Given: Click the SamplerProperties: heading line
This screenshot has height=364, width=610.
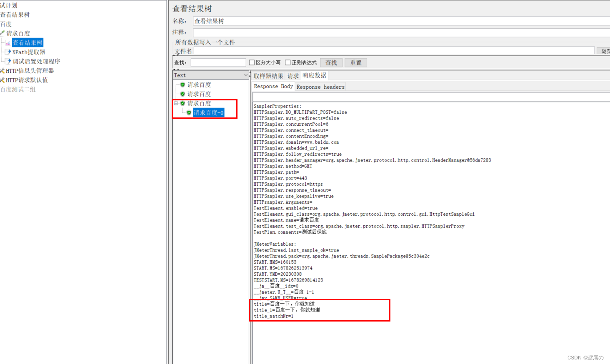Looking at the screenshot, I should (277, 106).
